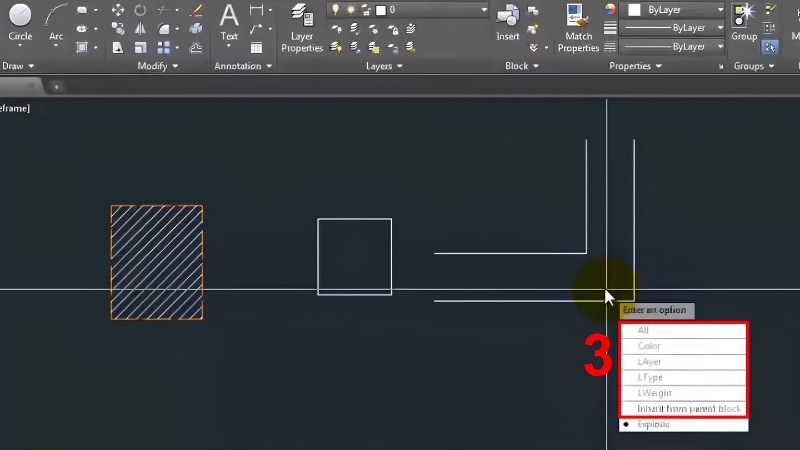Screen dimensions: 800x450
Task: Activate the Move tool
Action: point(118,10)
